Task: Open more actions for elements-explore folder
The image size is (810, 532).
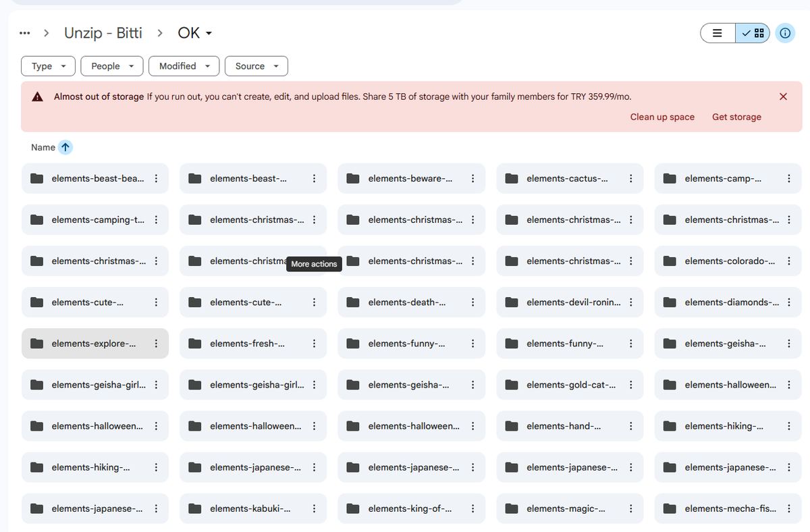Action: click(x=156, y=343)
